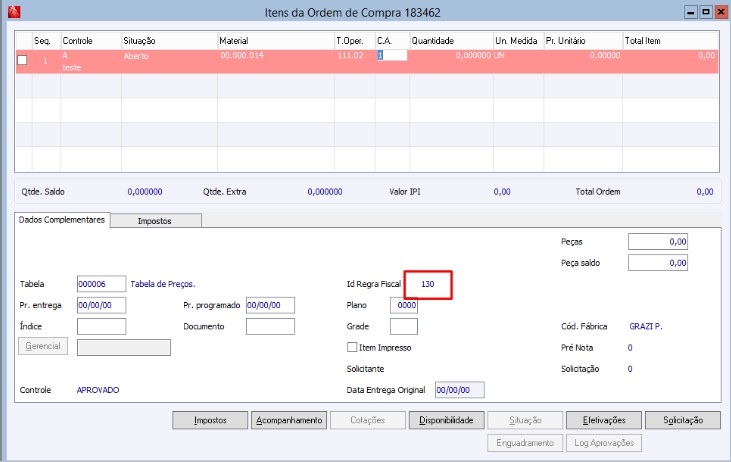
Task: Click the Gerencial button
Action: click(43, 346)
